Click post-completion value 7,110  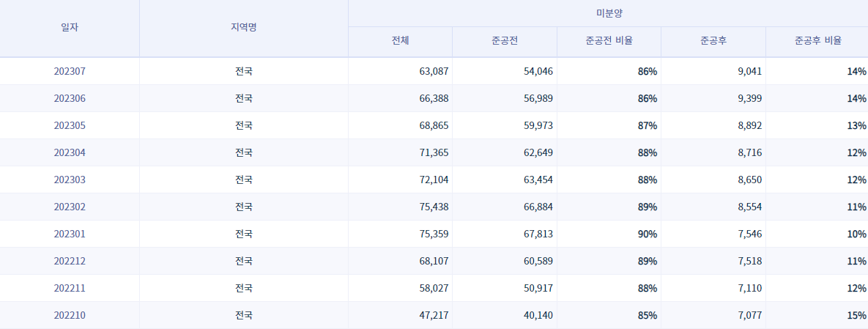coord(750,288)
